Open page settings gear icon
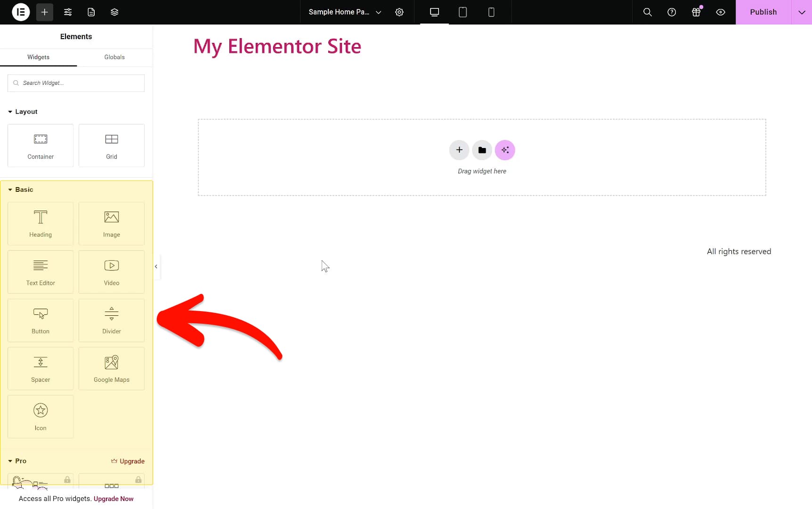Image resolution: width=812 pixels, height=509 pixels. (399, 12)
